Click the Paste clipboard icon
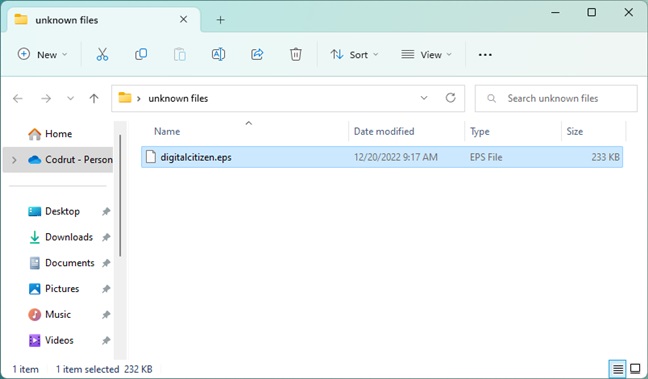The image size is (648, 379). (179, 55)
